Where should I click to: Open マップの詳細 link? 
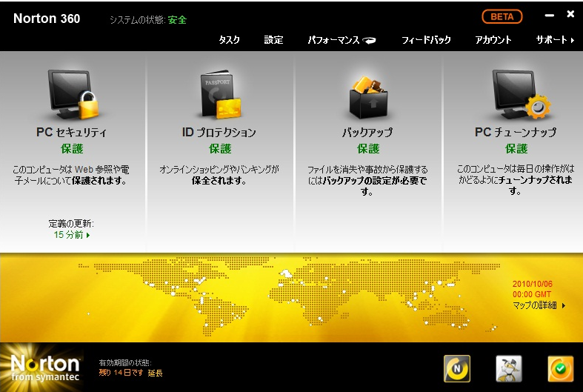(539, 305)
